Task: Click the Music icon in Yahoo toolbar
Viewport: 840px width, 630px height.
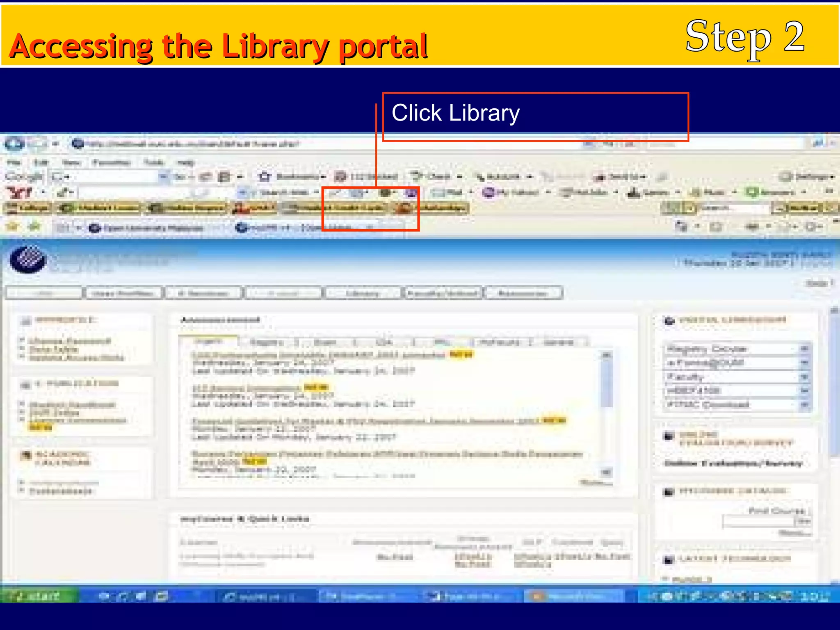Action: (x=696, y=192)
